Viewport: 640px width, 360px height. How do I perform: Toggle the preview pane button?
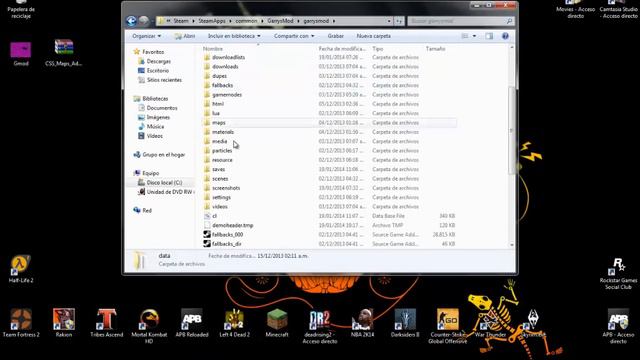tap(489, 36)
